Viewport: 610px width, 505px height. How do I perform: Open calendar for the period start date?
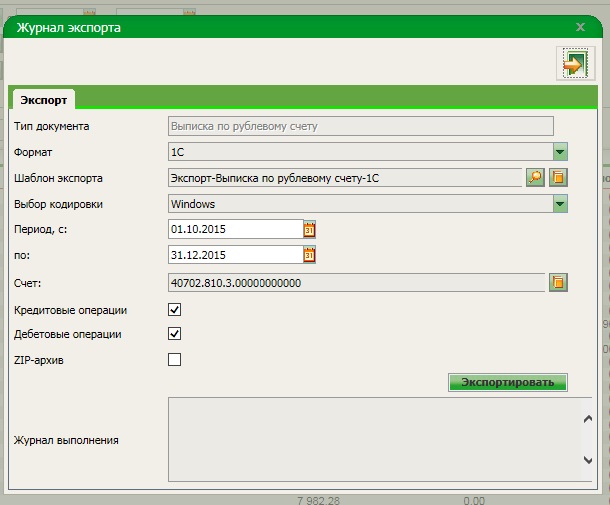pyautogui.click(x=309, y=230)
